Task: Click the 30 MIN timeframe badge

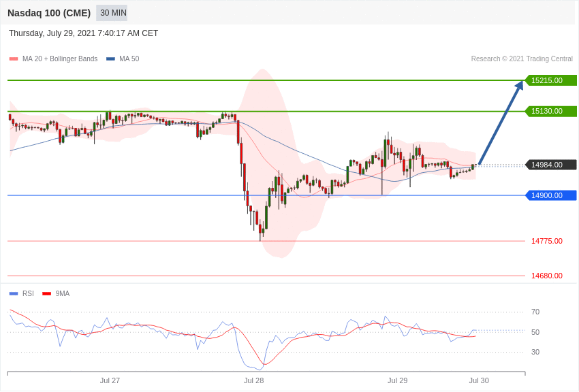Action: [112, 13]
